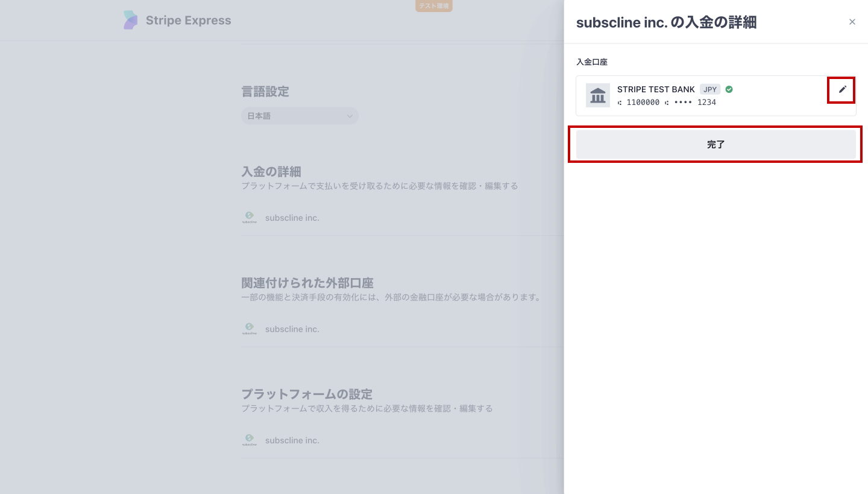The height and width of the screenshot is (494, 868).
Task: Click the bank building icon
Action: (x=598, y=95)
